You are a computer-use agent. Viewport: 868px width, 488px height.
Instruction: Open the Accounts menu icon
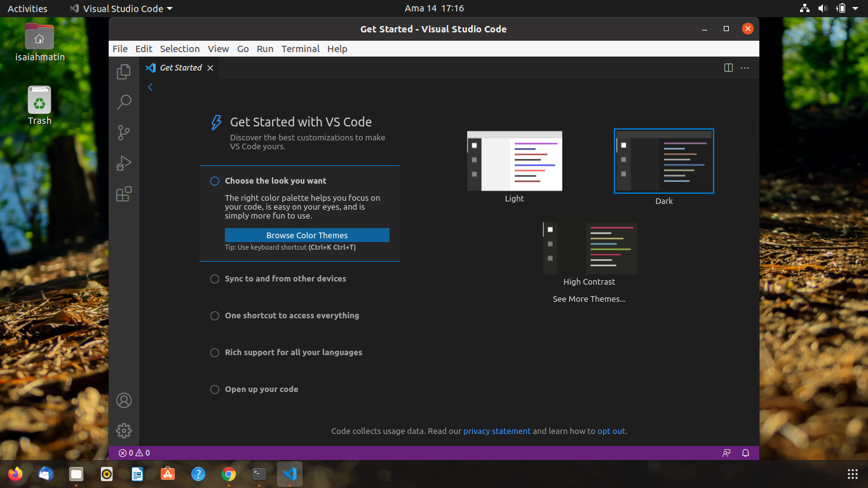pyautogui.click(x=124, y=400)
